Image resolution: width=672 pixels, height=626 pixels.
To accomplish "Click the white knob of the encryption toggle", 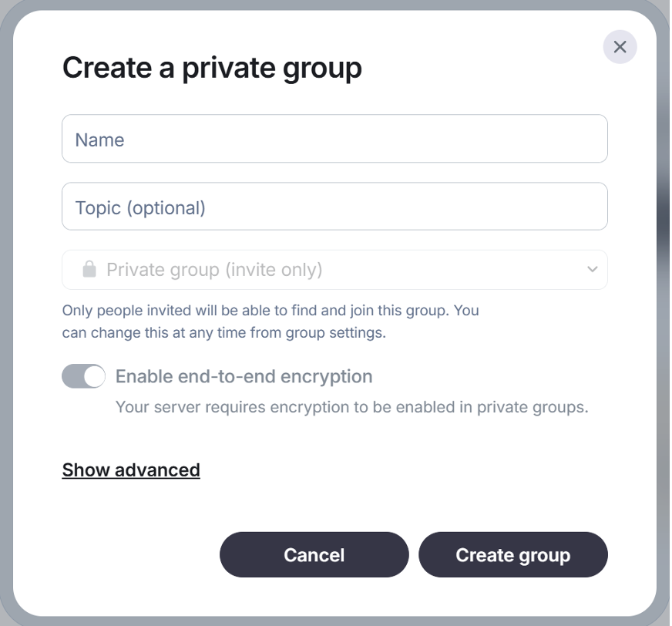I will tap(94, 376).
